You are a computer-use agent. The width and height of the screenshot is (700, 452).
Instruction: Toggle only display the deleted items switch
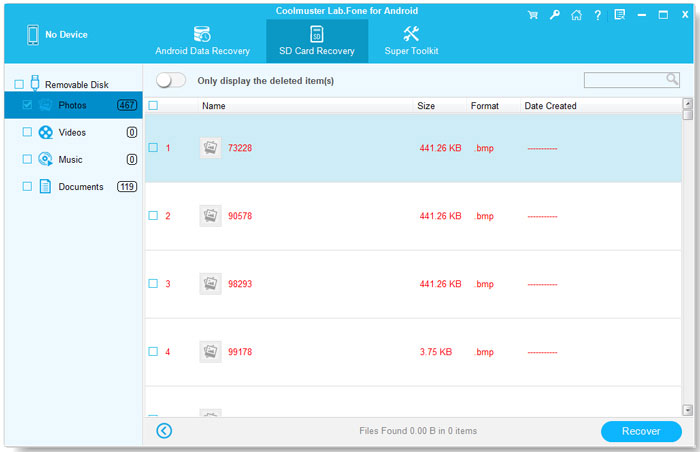coord(171,80)
